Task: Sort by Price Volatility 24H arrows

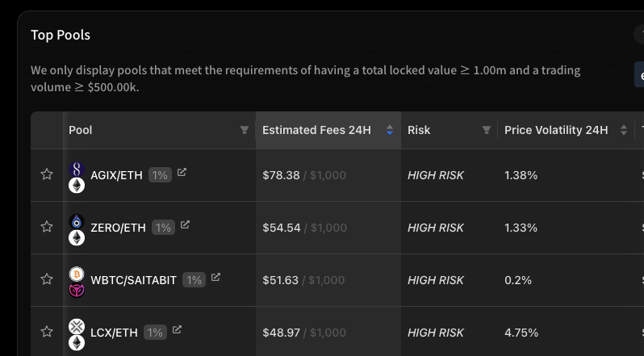Action: 624,130
